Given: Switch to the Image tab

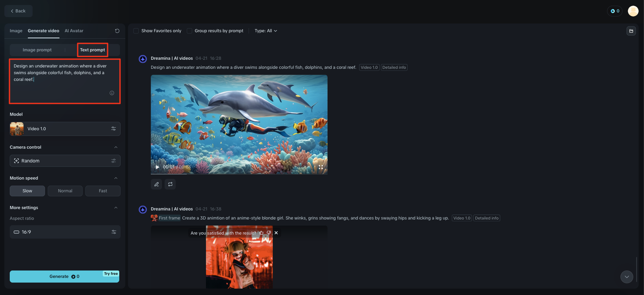Looking at the screenshot, I should click(16, 31).
